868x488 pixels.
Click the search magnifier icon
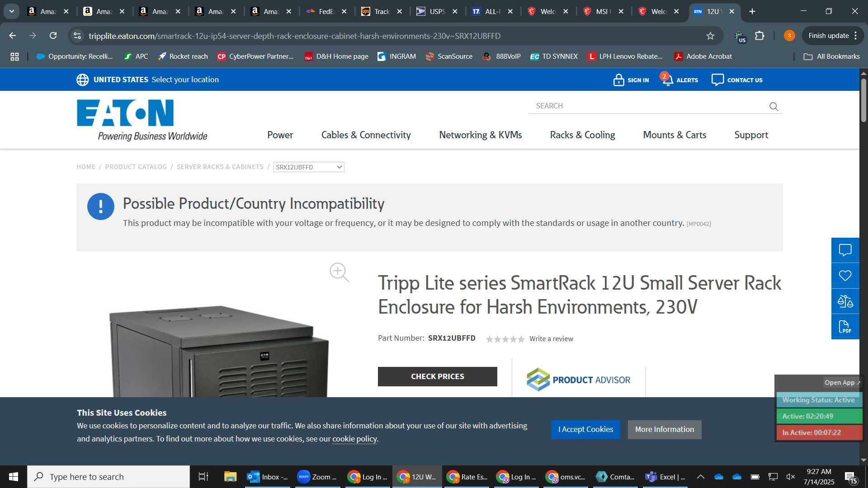coord(774,106)
